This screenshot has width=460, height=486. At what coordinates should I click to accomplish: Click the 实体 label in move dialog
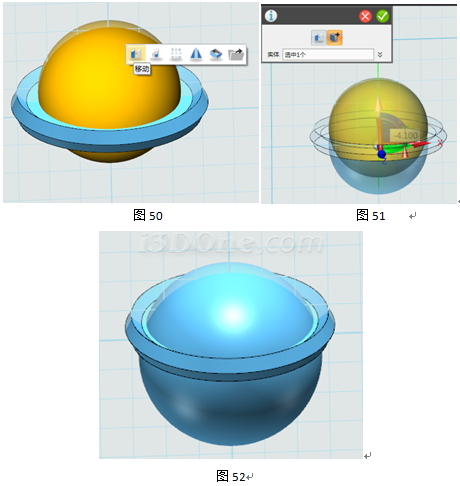tap(273, 54)
